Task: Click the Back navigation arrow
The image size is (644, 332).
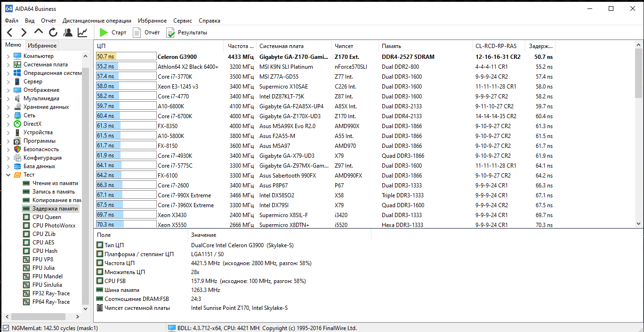Action: point(10,32)
